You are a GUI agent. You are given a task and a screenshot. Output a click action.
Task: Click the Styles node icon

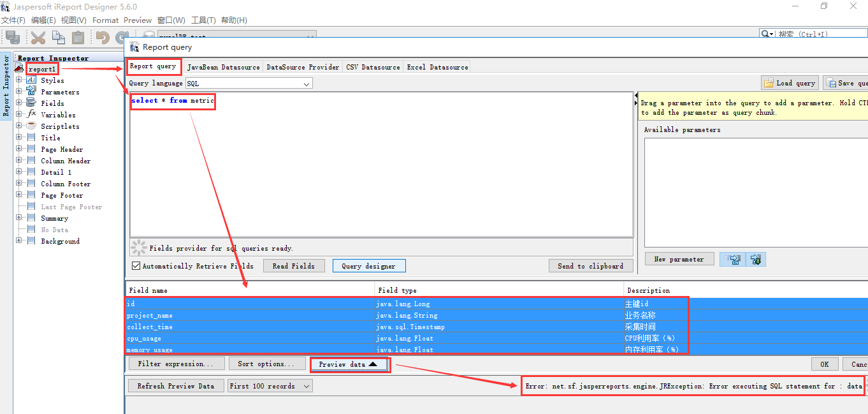pyautogui.click(x=31, y=80)
